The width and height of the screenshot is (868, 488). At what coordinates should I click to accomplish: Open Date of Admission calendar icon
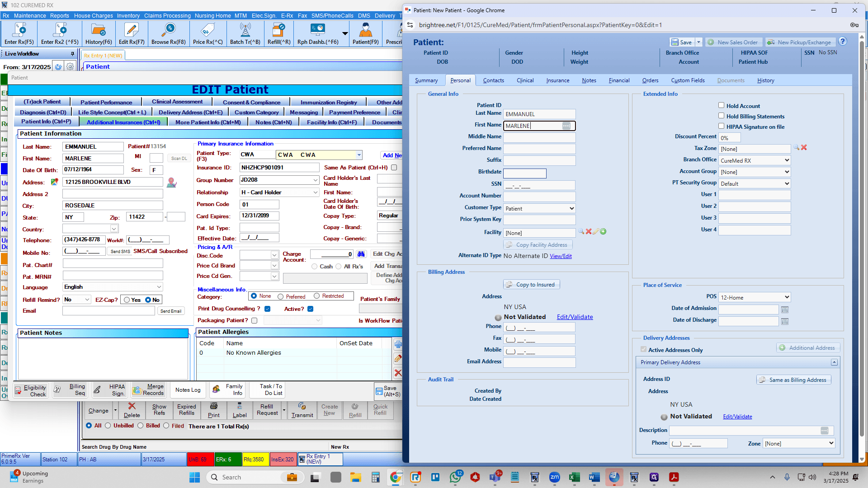[785, 310]
